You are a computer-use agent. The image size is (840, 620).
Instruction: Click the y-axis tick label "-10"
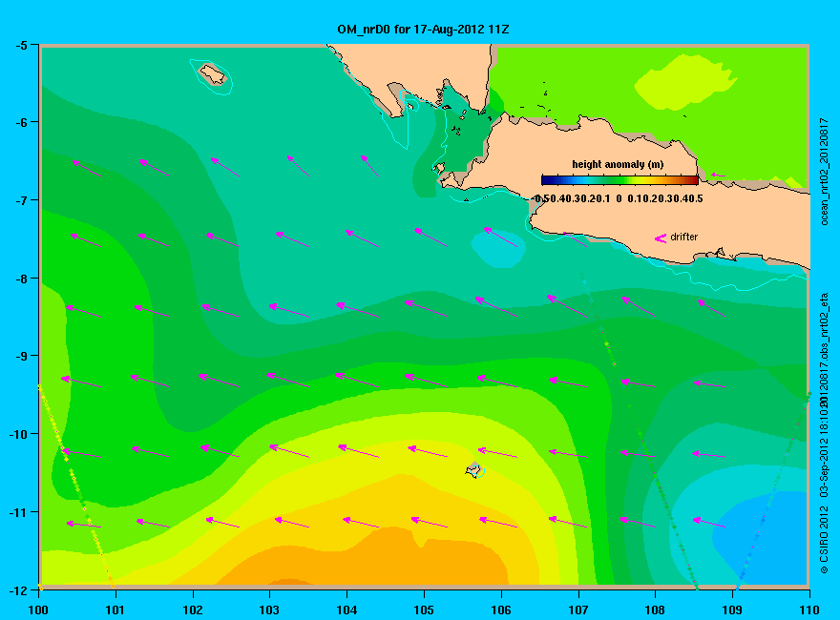19,434
